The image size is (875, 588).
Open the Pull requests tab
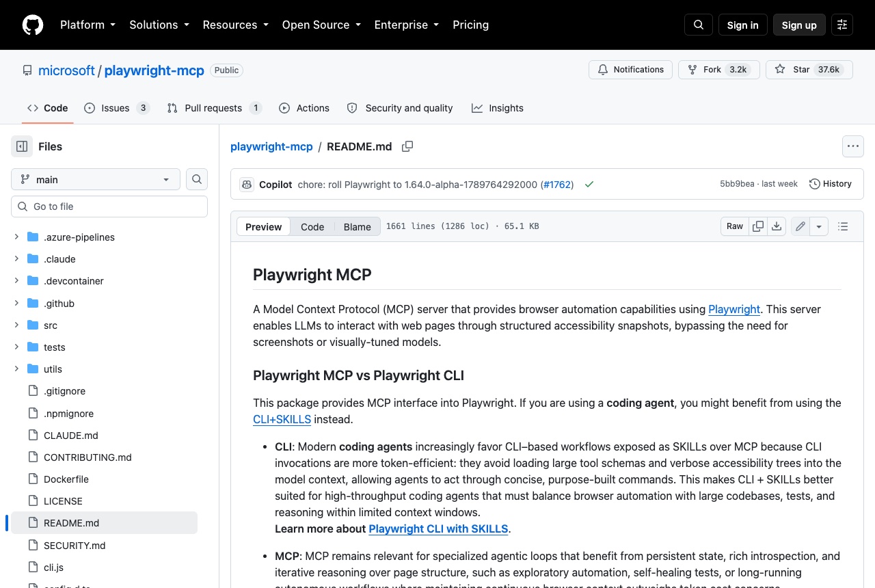[x=215, y=108]
